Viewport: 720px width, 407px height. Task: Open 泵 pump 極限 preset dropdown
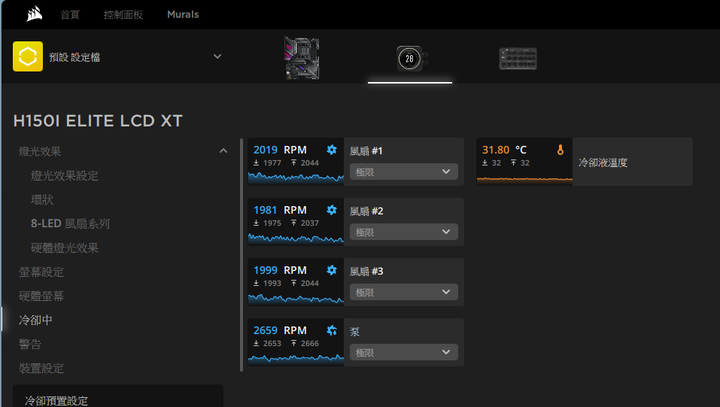coord(404,352)
